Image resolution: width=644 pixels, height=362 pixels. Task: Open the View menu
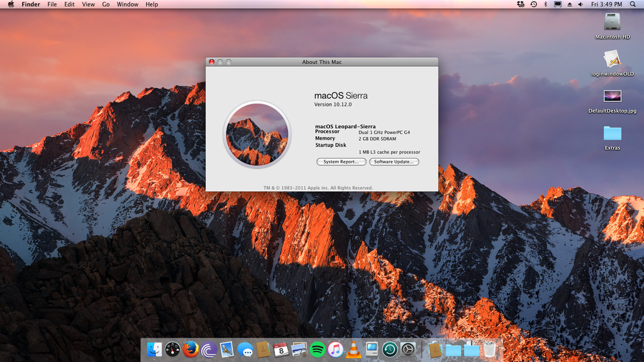pyautogui.click(x=88, y=4)
